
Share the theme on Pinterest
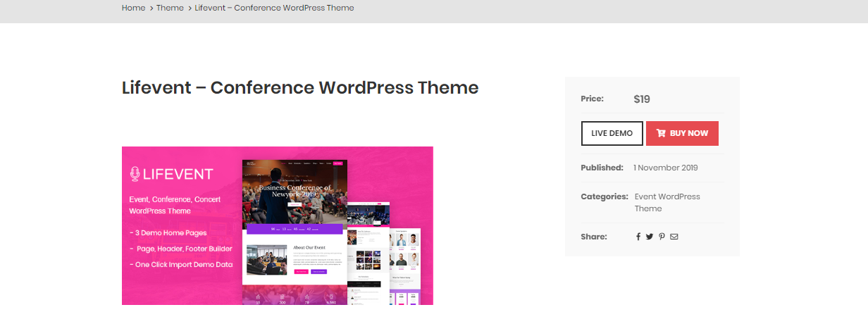click(662, 237)
